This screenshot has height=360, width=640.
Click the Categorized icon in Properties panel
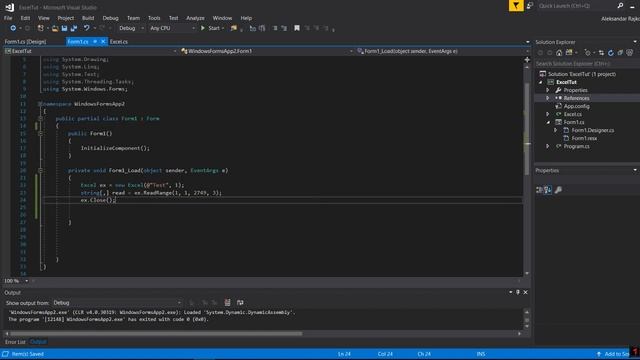pos(539,190)
